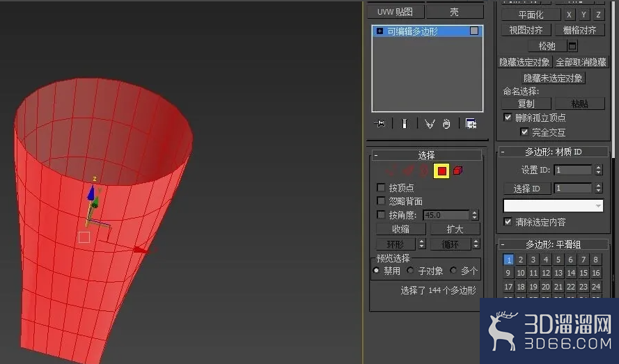The width and height of the screenshot is (619, 364).
Task: Toggle the Show End Result icon
Action: click(x=405, y=124)
